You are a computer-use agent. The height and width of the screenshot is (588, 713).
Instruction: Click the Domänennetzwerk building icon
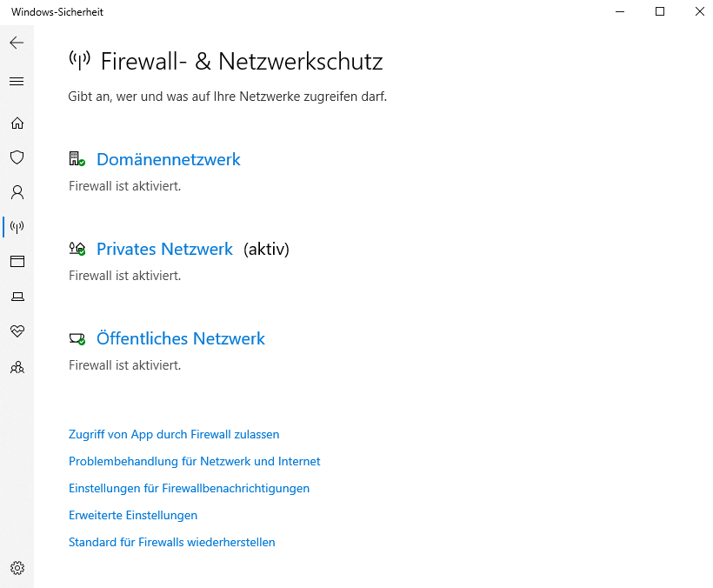(77, 159)
